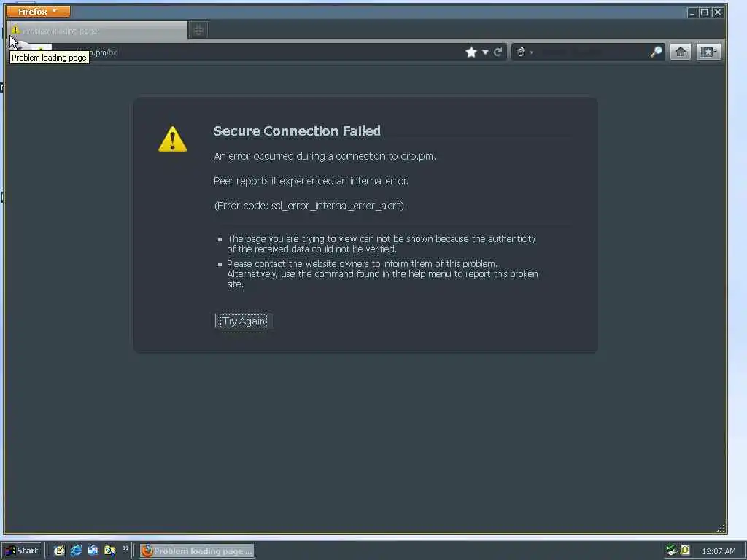Maximize the Firefox window

tap(704, 12)
